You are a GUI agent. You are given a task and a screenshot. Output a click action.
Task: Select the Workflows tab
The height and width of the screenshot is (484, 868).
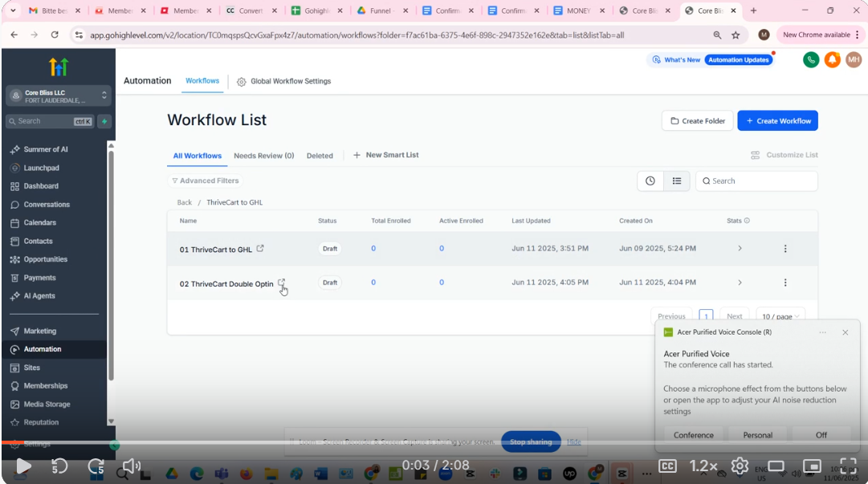pos(202,81)
